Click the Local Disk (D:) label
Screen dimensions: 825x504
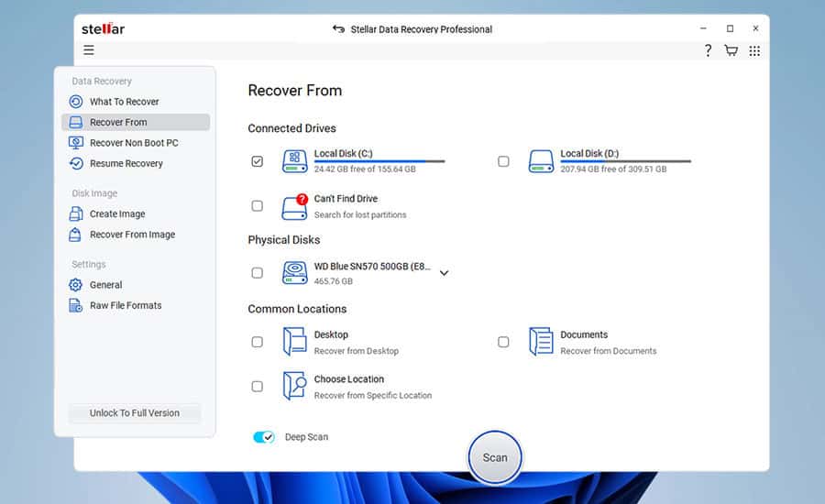[589, 153]
